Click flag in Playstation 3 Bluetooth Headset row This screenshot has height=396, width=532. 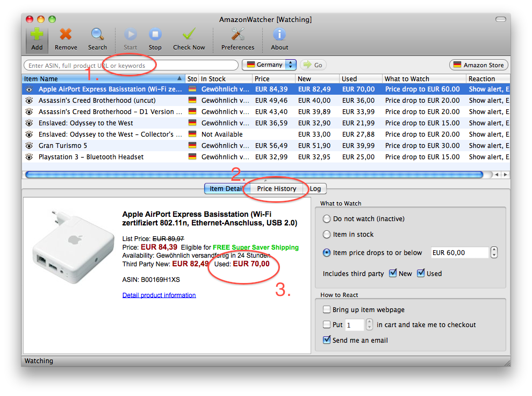point(192,157)
